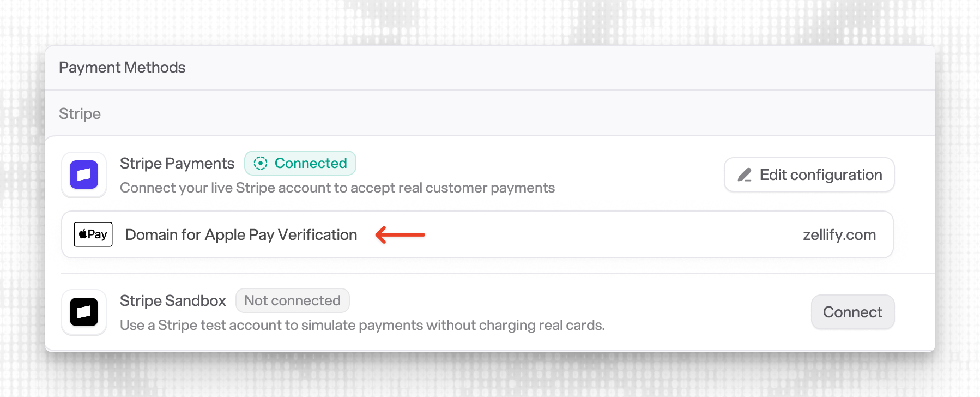
Task: Click the pencil icon in Edit configuration
Action: [x=745, y=175]
